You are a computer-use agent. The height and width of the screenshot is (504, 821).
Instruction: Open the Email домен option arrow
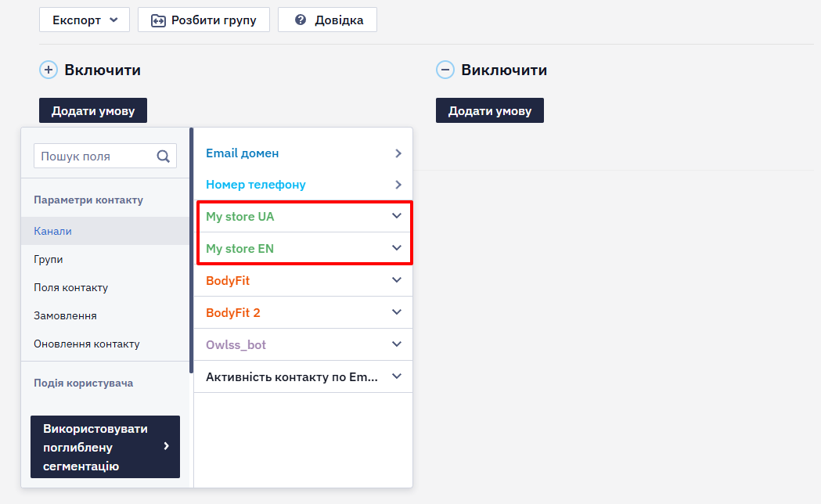398,153
